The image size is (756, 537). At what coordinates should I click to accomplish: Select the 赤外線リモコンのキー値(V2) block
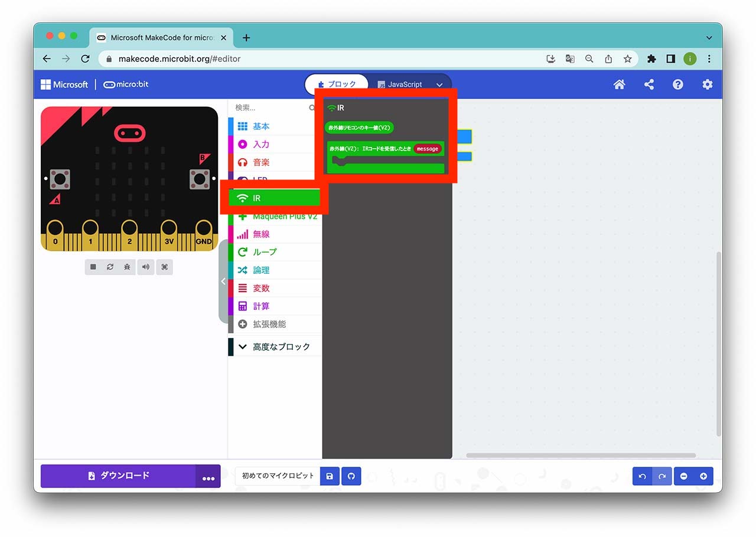coord(359,127)
